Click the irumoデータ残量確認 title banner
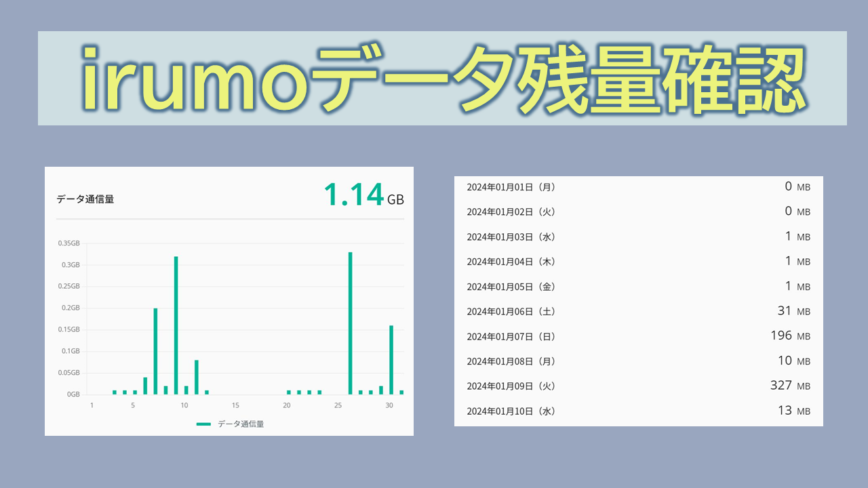The image size is (868, 488). 442,78
